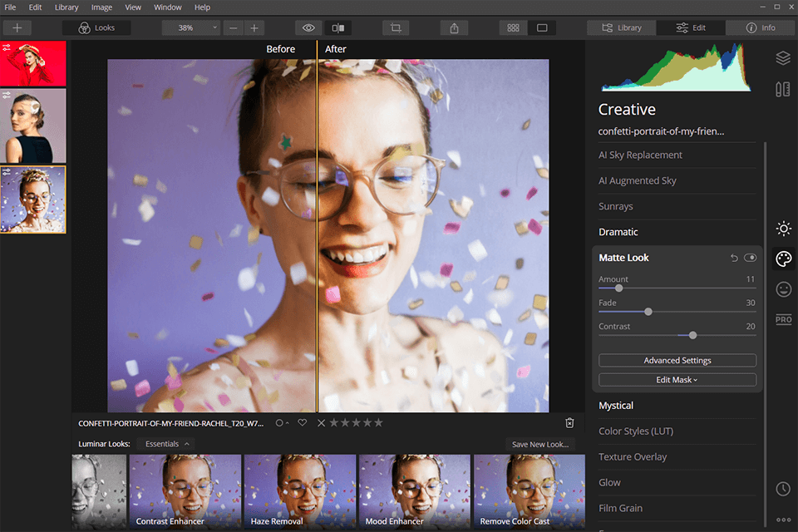
Task: Click Save New Look button
Action: 539,444
